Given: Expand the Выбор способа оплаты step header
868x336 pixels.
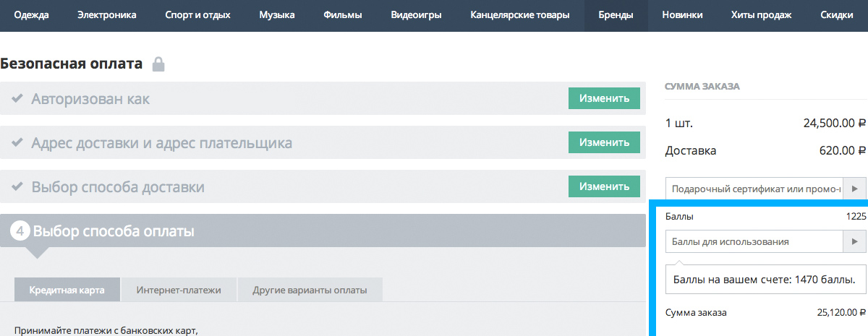Looking at the screenshot, I should [x=322, y=231].
